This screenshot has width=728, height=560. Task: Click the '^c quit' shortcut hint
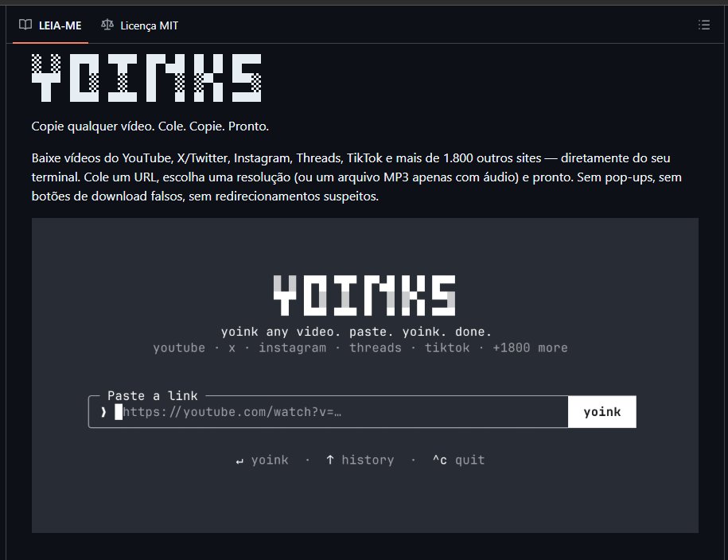pos(459,460)
